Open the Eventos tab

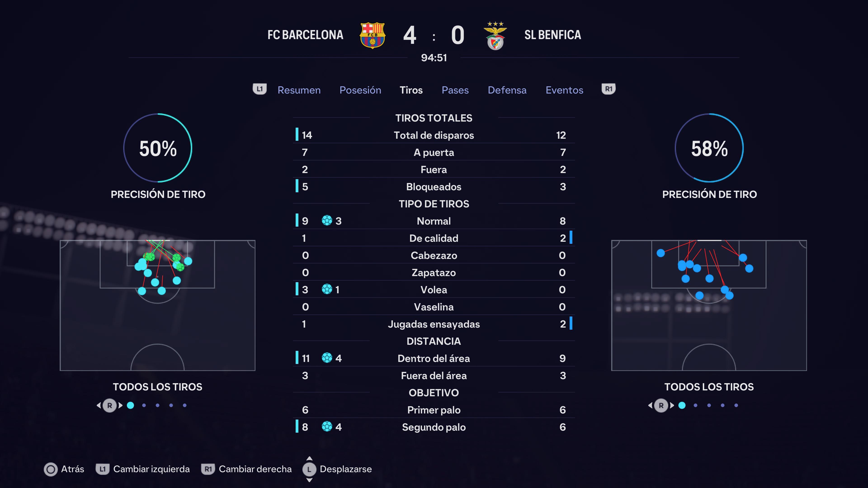pyautogui.click(x=564, y=90)
